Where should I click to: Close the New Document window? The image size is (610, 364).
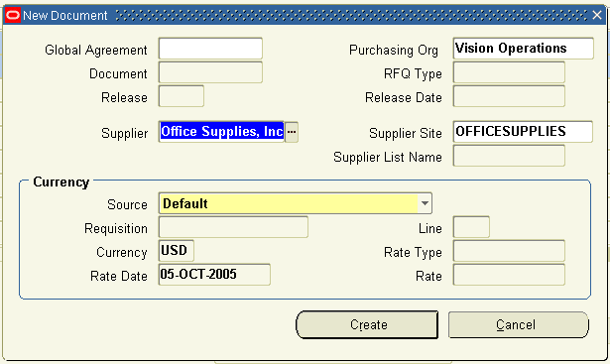[x=597, y=15]
